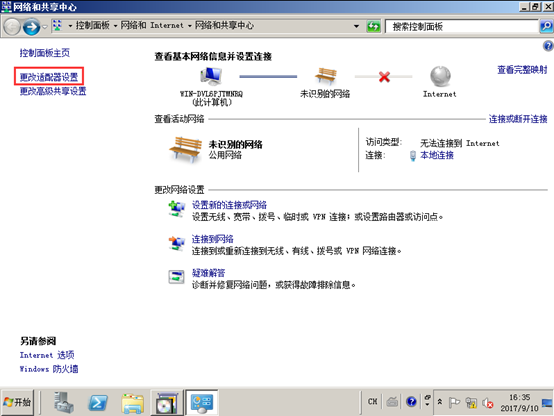
Task: Click the Internet globe icon
Action: (x=440, y=76)
